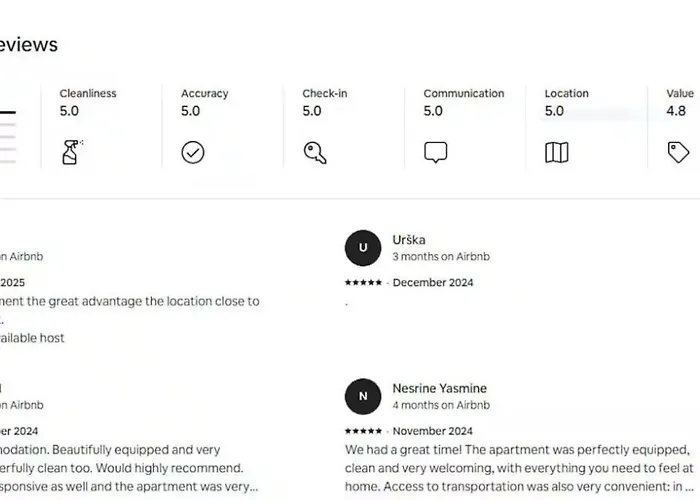Screen dimensions: 700x500
Task: Open Urška's profile avatar
Action: 363,248
